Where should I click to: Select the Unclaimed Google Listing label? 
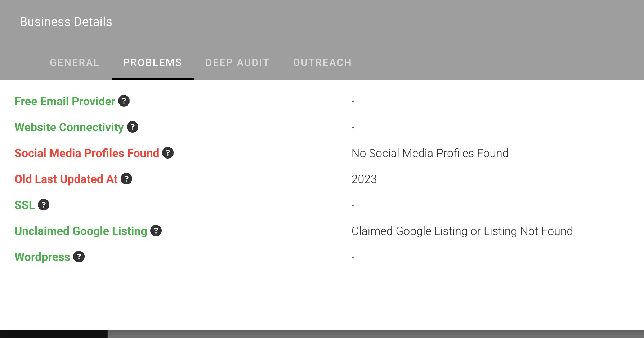pos(81,231)
